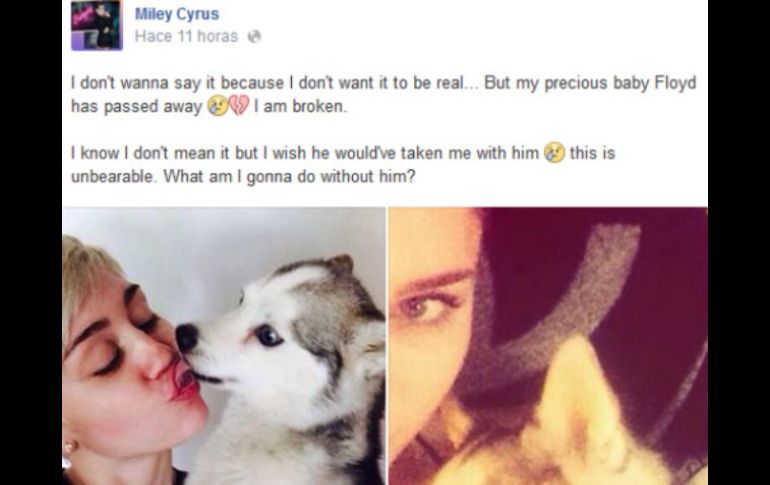Screen dimensions: 770x485
Task: Click the pearl earring in left photo
Action: coord(71,447)
